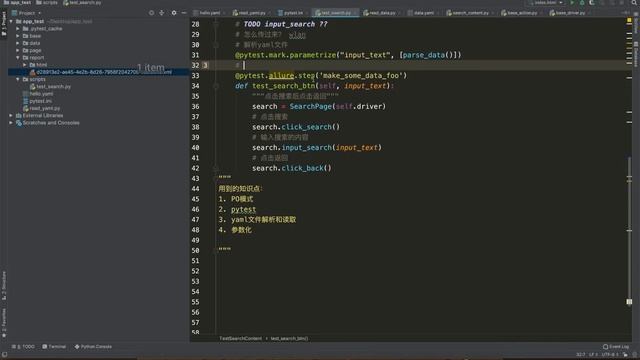Click line number 38 in gutter
The image size is (640, 360).
(x=196, y=127)
